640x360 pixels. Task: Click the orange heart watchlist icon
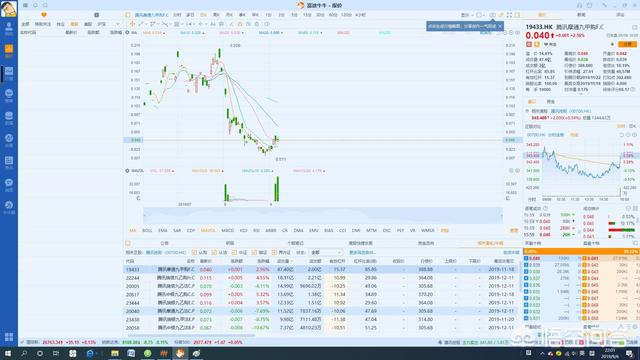44,15
